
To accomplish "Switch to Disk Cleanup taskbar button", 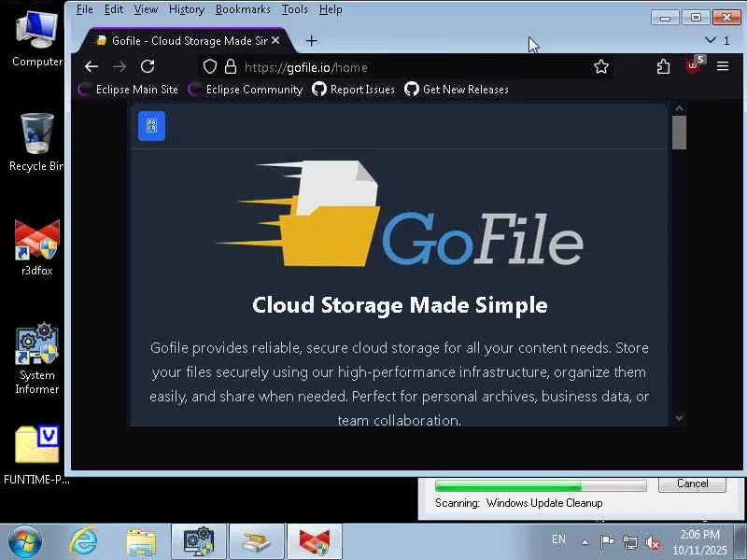I will coord(256,542).
